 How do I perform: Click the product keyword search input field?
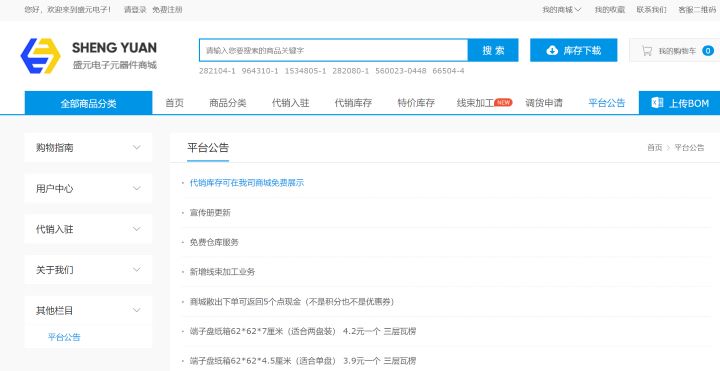point(333,50)
